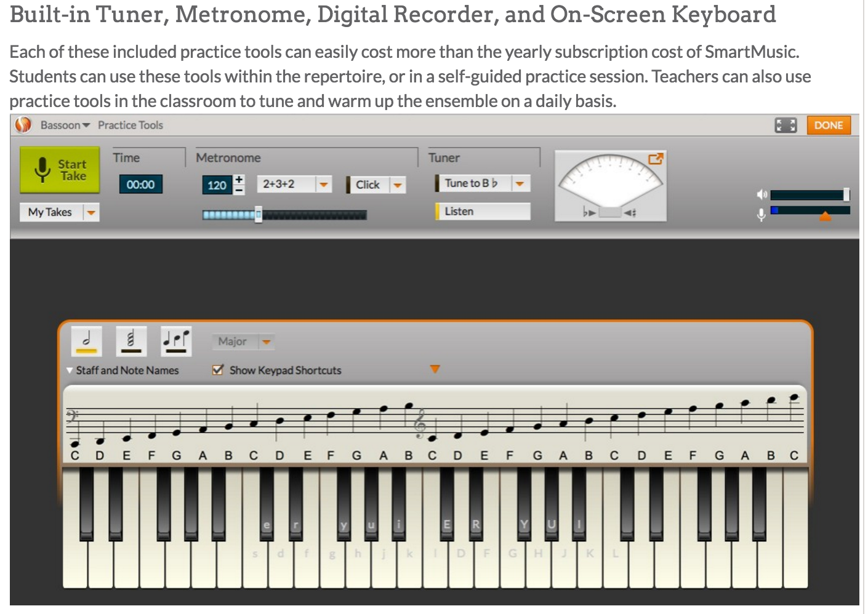Image resolution: width=868 pixels, height=614 pixels.
Task: Play the black key labeled uppercase Y
Action: pos(524,504)
